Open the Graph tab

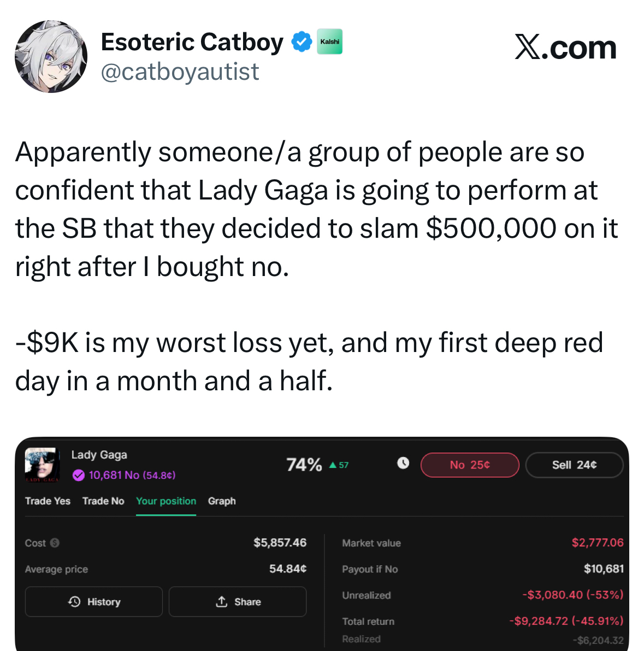click(222, 501)
